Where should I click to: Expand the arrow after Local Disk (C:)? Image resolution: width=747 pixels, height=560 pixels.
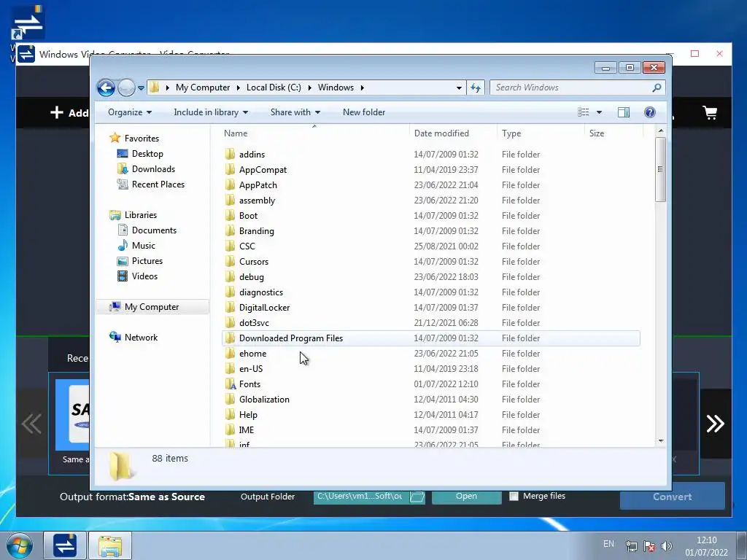309,87
